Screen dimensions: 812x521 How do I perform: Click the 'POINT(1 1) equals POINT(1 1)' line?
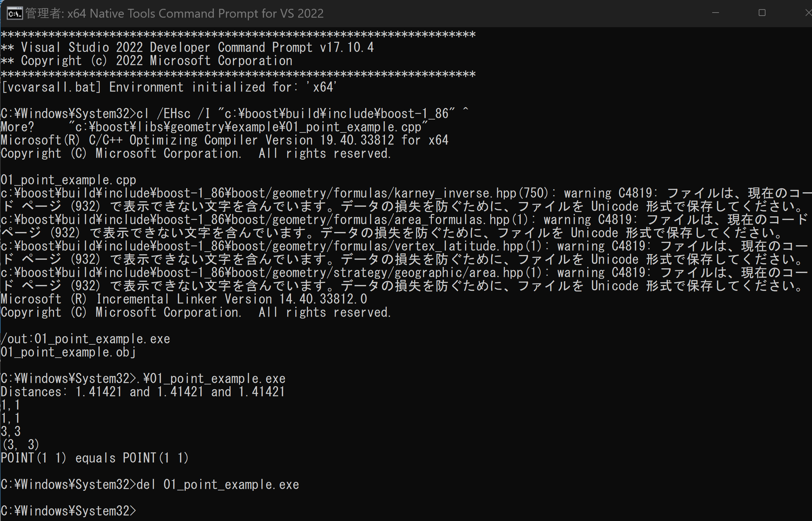coord(95,458)
